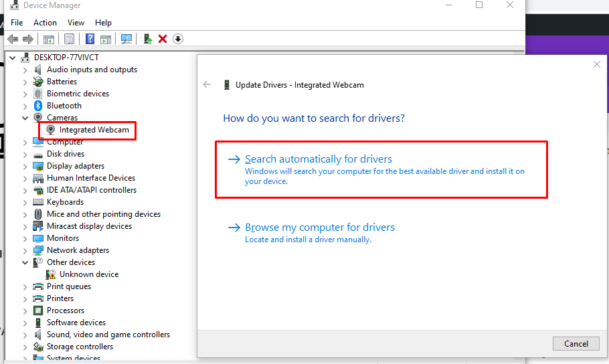This screenshot has height=364, width=609.
Task: Expand Sound, video and game controllers chevron
Action: click(x=25, y=335)
